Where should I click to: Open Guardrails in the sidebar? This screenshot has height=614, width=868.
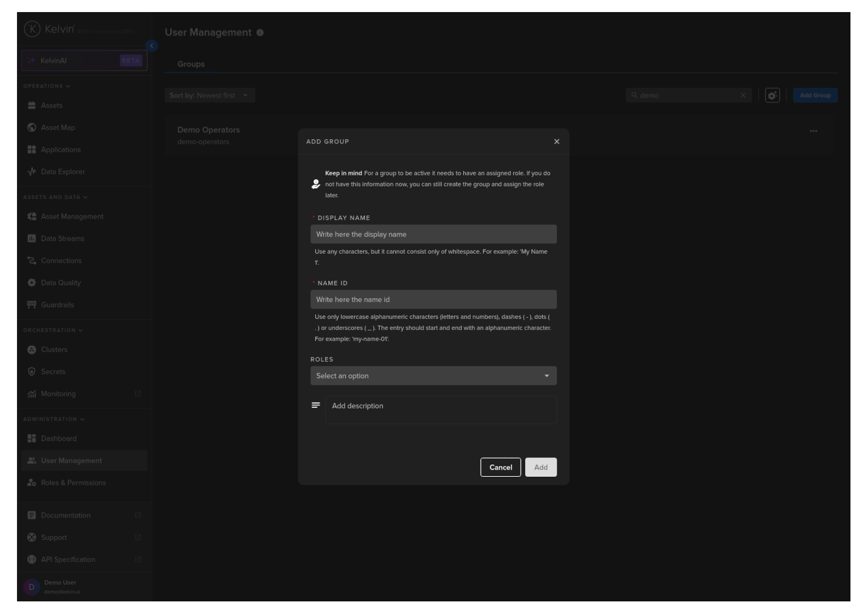pyautogui.click(x=57, y=305)
